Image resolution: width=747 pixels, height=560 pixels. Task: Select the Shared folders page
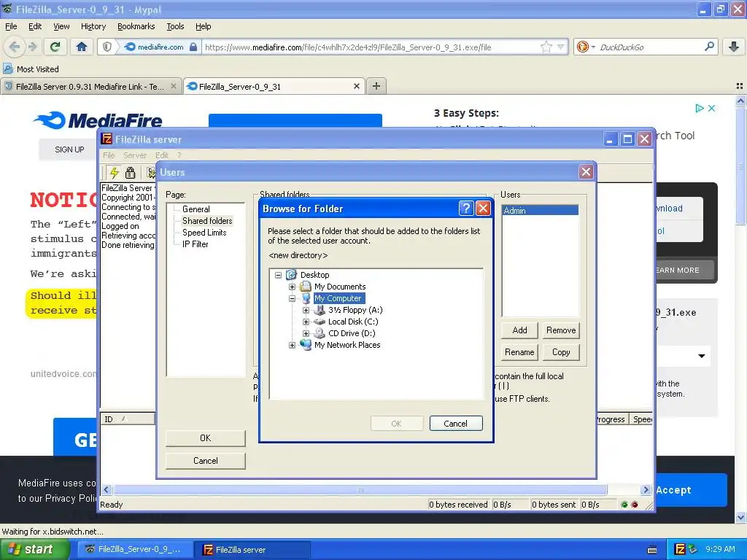207,220
